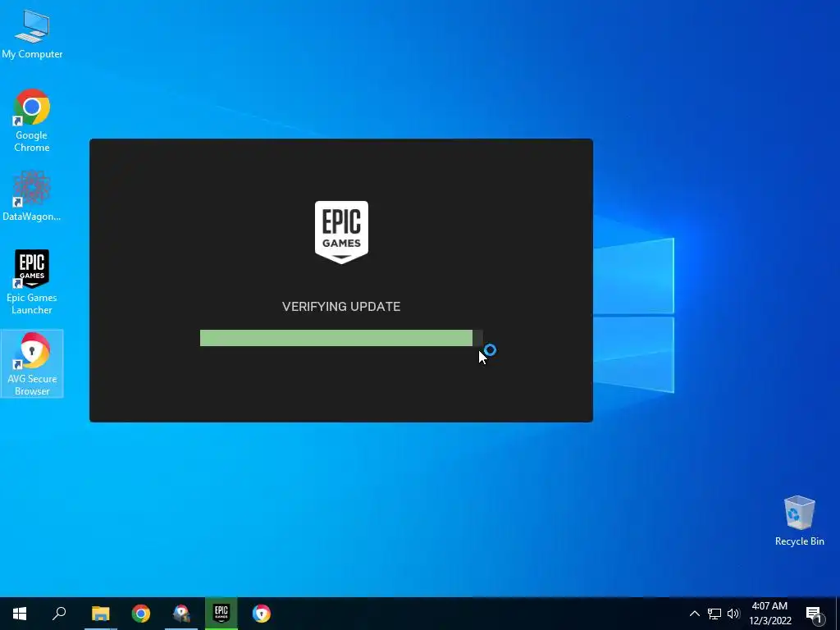Switch to Chrome in the taskbar
This screenshot has width=840, height=630.
141,614
